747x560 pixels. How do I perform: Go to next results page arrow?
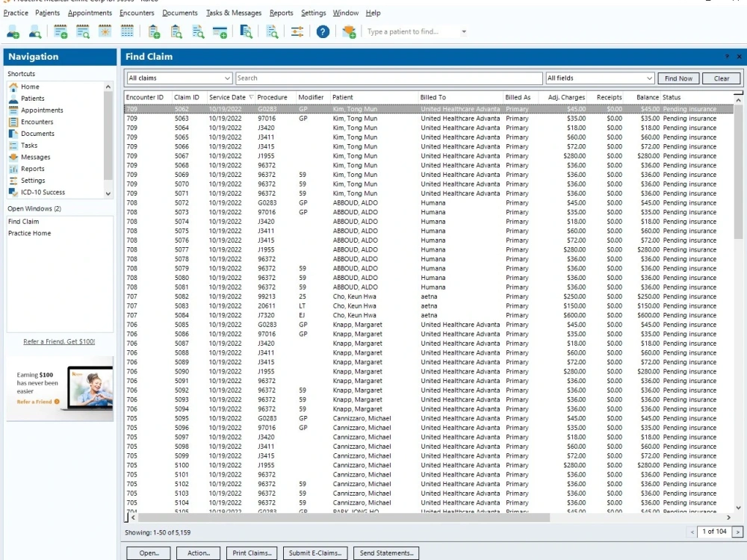click(x=737, y=532)
